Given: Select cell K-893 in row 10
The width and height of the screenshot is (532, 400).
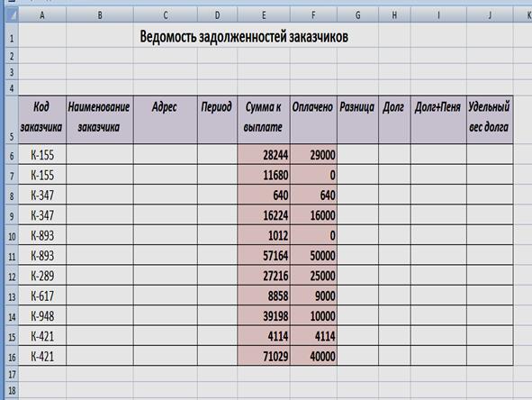Looking at the screenshot, I should tap(42, 235).
